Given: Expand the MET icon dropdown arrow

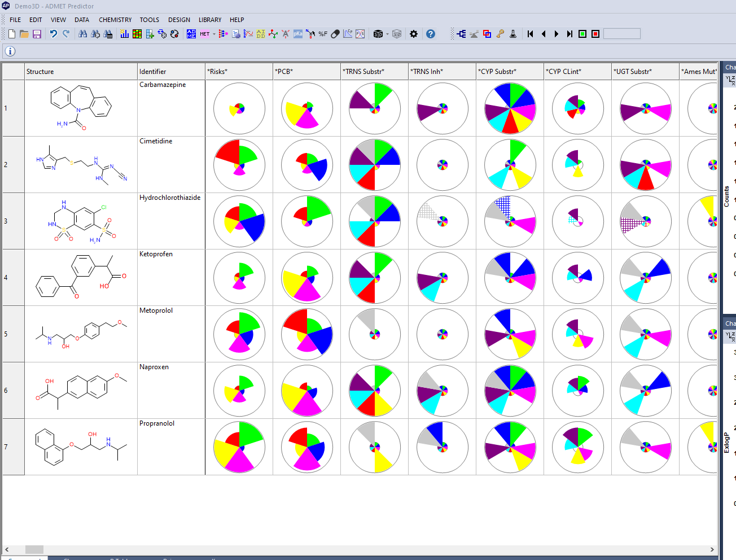Looking at the screenshot, I should tap(214, 34).
